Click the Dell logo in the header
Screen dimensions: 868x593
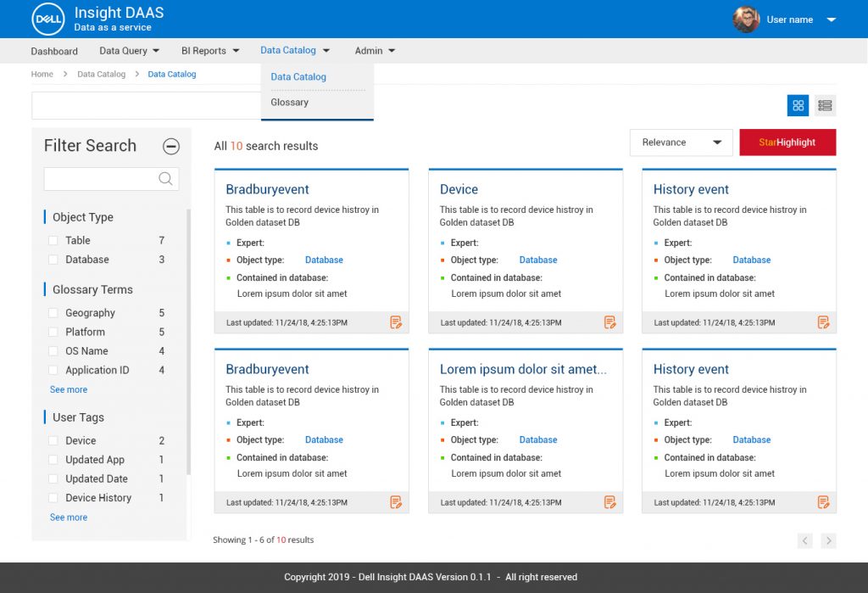(47, 19)
